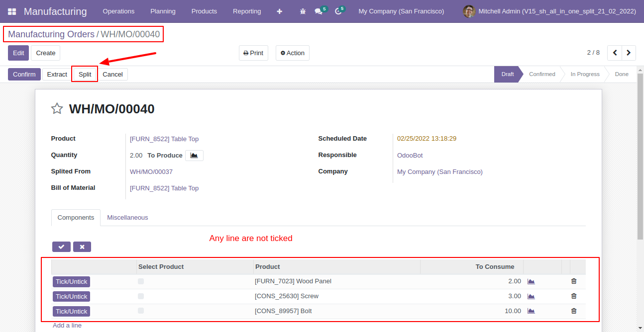
Task: Select the In Progress status stage
Action: click(585, 74)
